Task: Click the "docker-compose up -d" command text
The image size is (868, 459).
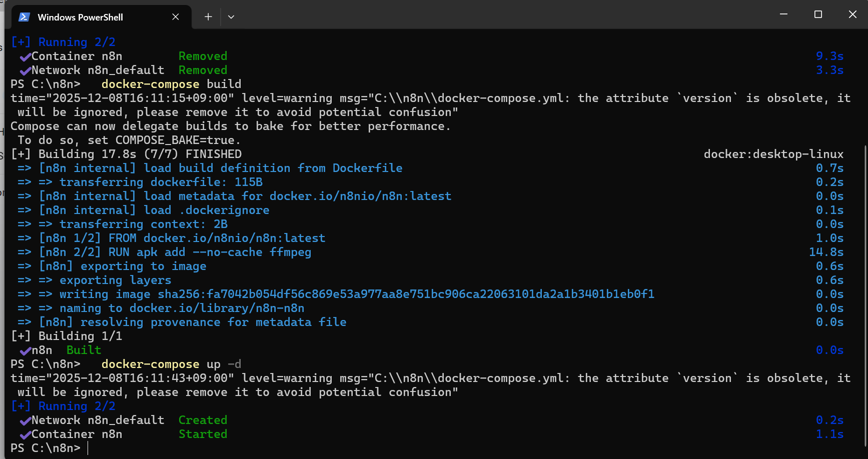Action: (171, 364)
